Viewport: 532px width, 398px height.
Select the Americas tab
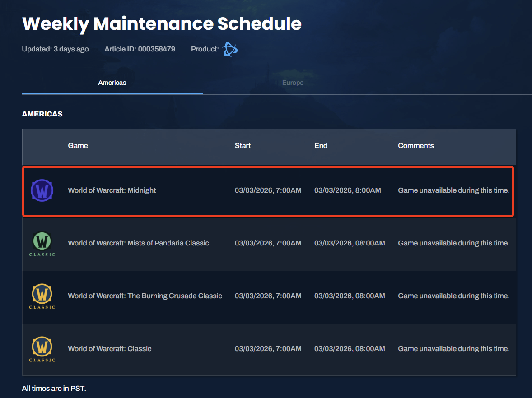(112, 83)
